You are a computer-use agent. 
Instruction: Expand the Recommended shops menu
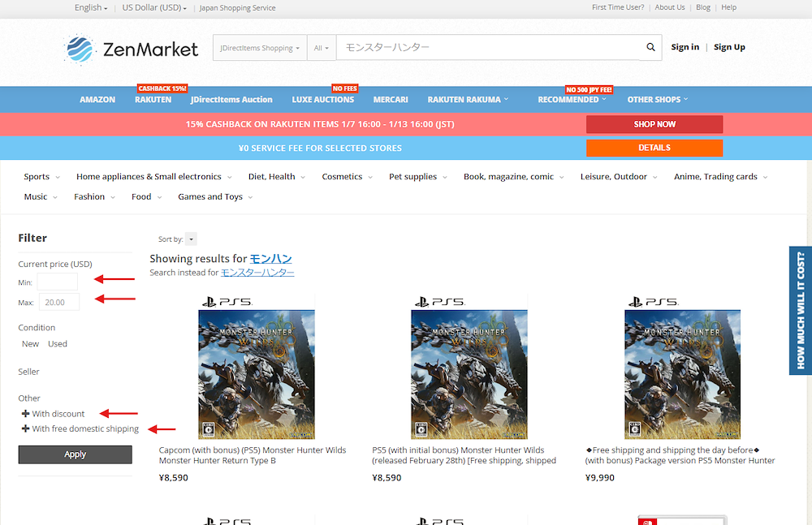click(x=572, y=100)
